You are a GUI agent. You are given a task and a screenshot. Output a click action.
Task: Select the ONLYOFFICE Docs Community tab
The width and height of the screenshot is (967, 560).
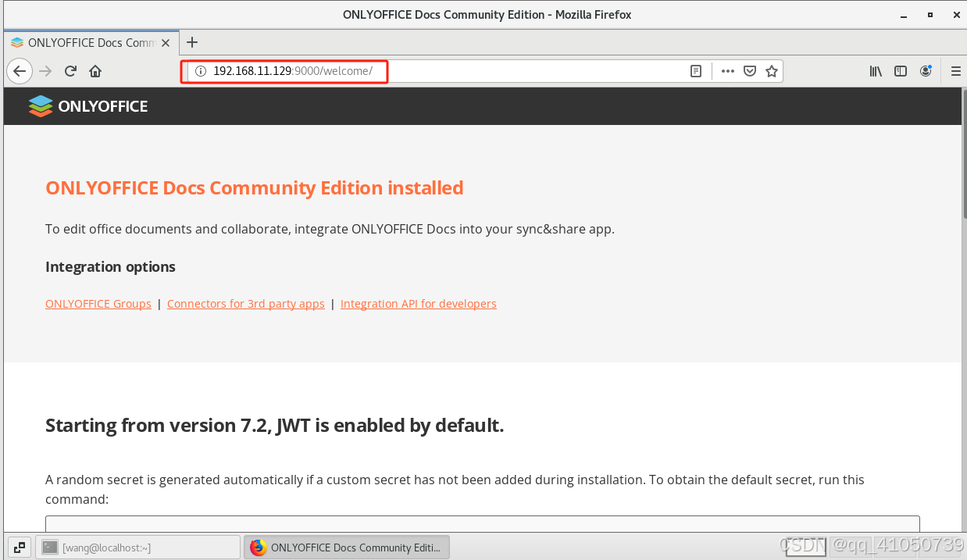click(x=86, y=43)
